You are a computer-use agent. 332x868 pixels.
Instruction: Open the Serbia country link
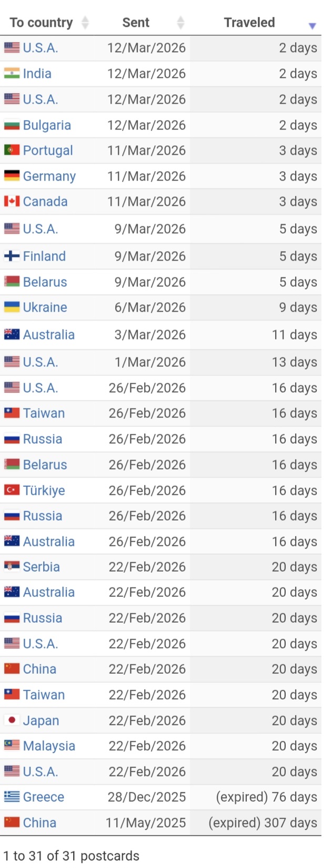[42, 567]
